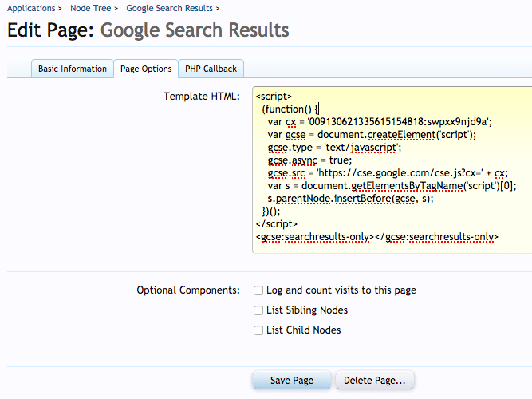Switch to the Basic Information tab
The width and height of the screenshot is (532, 399).
73,69
